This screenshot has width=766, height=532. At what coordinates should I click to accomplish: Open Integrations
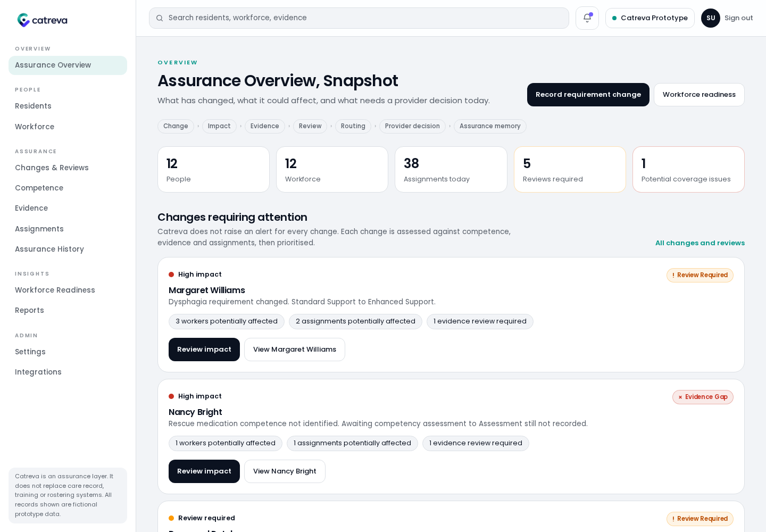[x=68, y=372]
